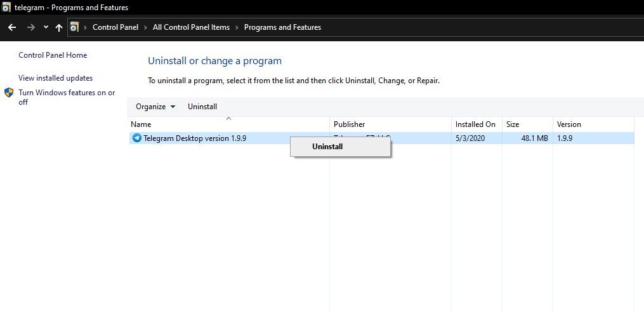Select Programs and Features breadcrumb

tap(282, 27)
